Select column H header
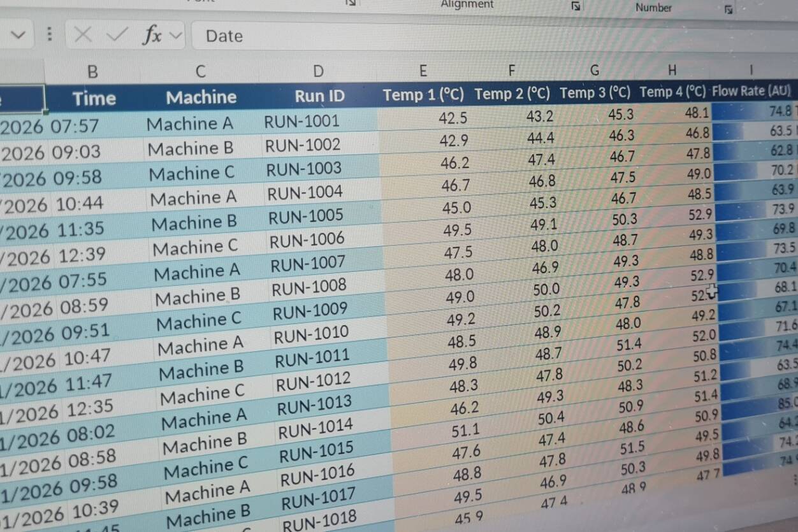 (x=672, y=69)
